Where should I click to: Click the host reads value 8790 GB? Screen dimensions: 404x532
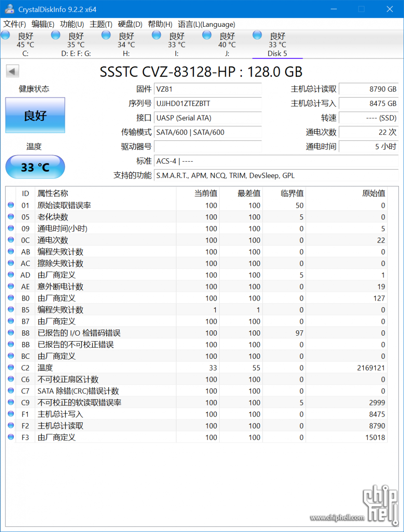pos(369,89)
